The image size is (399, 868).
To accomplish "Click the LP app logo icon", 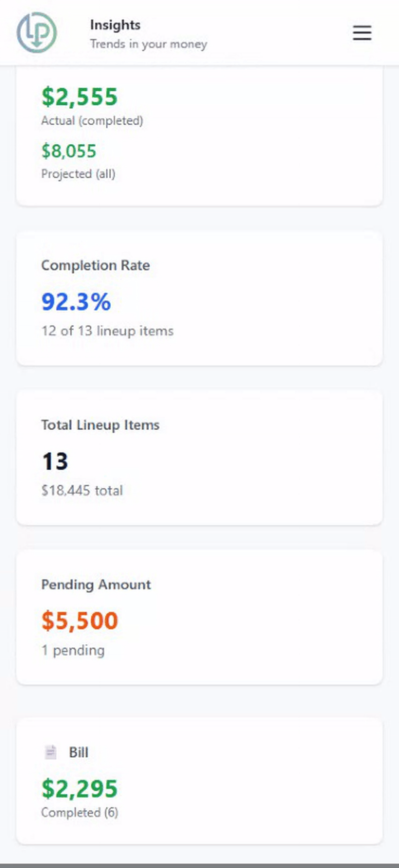I will (x=37, y=32).
